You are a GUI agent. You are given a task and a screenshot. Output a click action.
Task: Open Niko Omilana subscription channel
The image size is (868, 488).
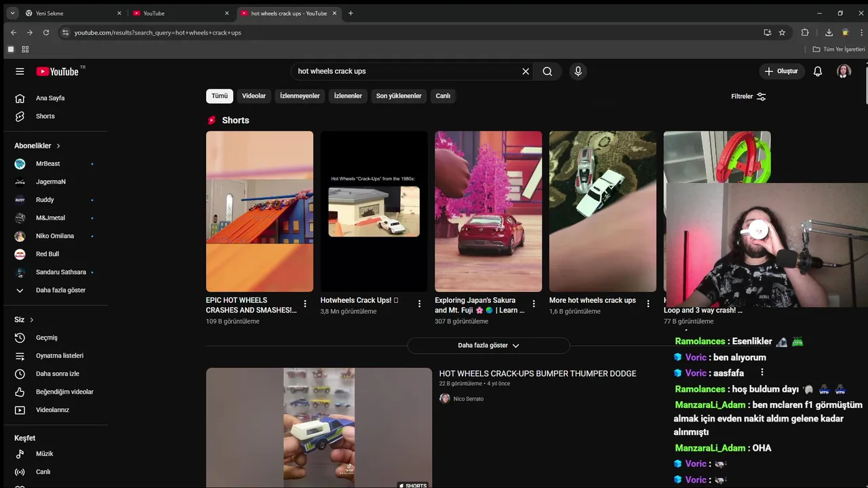pos(56,236)
